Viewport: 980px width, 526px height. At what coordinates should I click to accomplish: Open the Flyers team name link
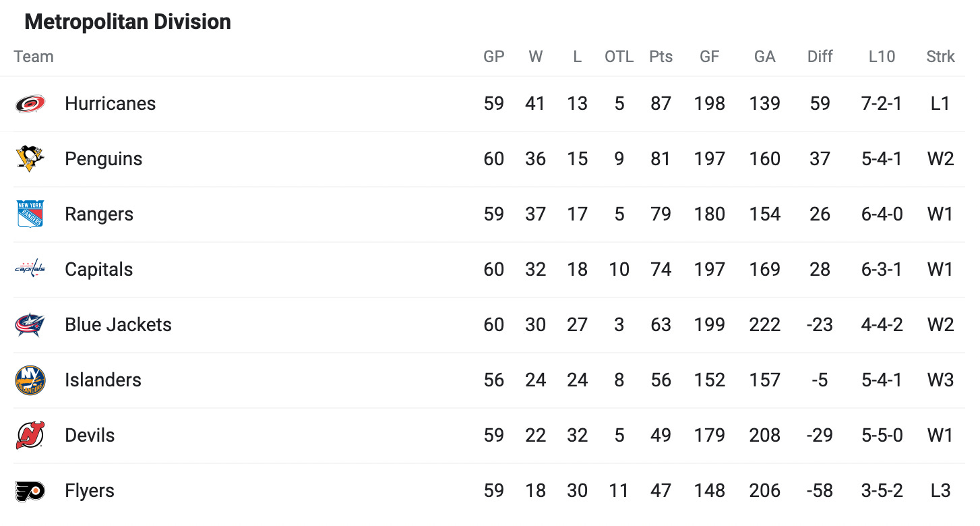pos(90,491)
